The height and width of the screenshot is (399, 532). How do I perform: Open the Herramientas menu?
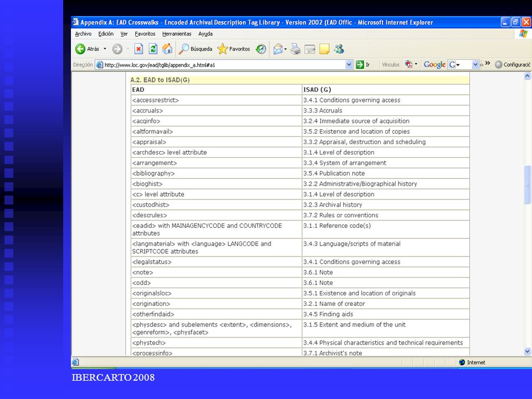[x=177, y=34]
